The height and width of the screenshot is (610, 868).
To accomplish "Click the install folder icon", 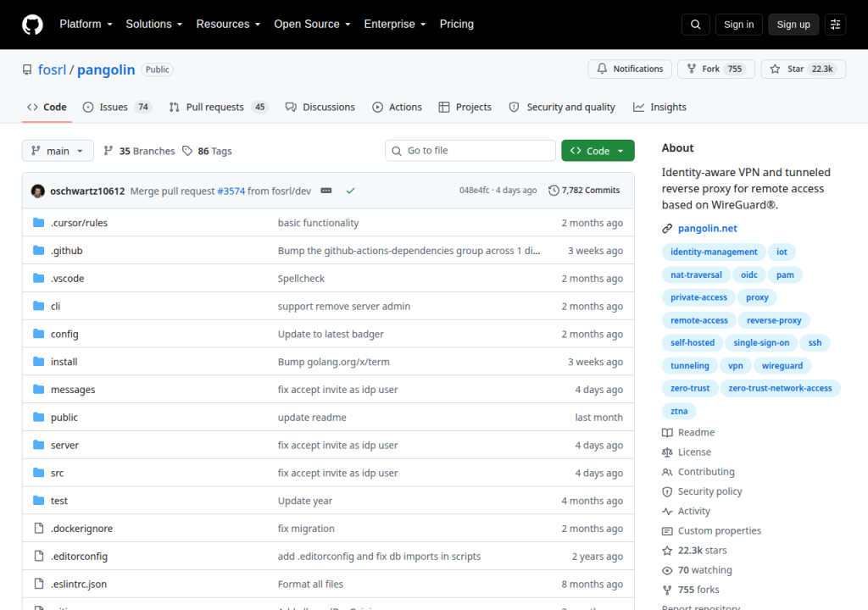I will (38, 362).
